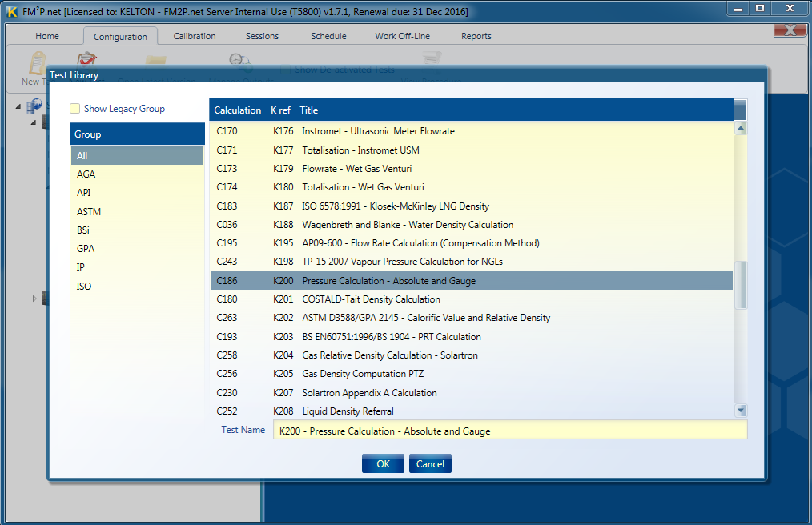Select Gas Density Computation PTZ row

click(x=472, y=373)
